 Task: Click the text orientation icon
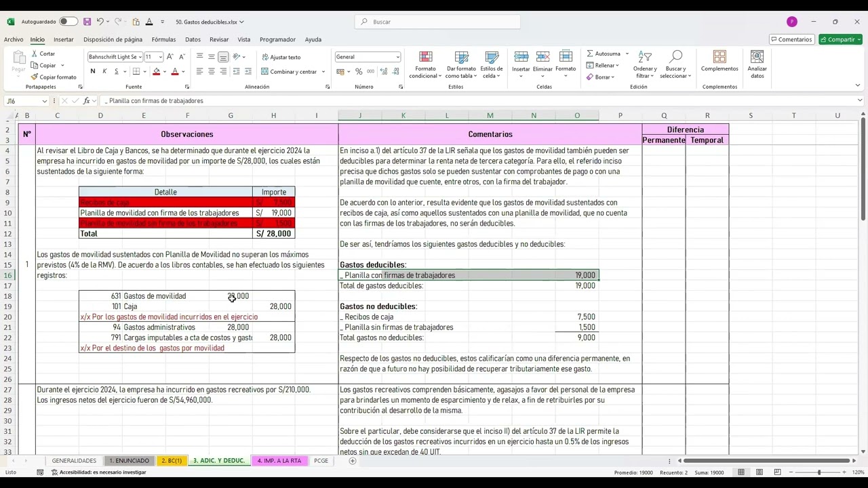237,57
